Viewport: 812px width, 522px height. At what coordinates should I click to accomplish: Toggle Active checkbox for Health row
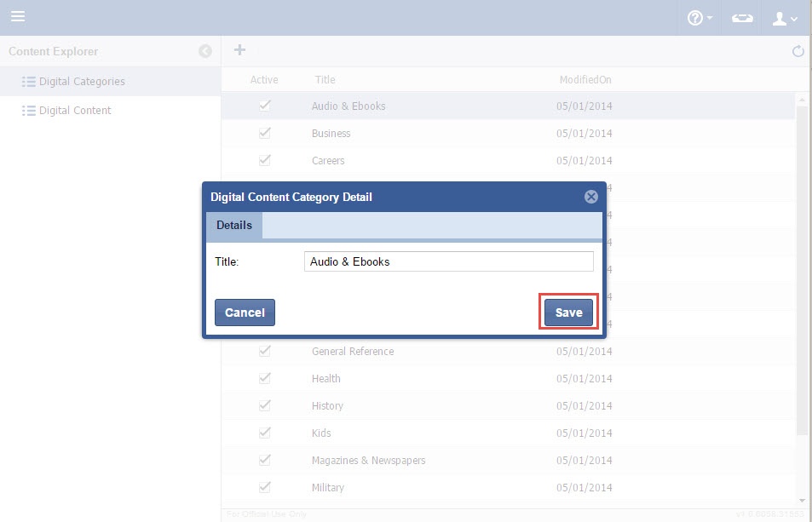[x=265, y=378]
